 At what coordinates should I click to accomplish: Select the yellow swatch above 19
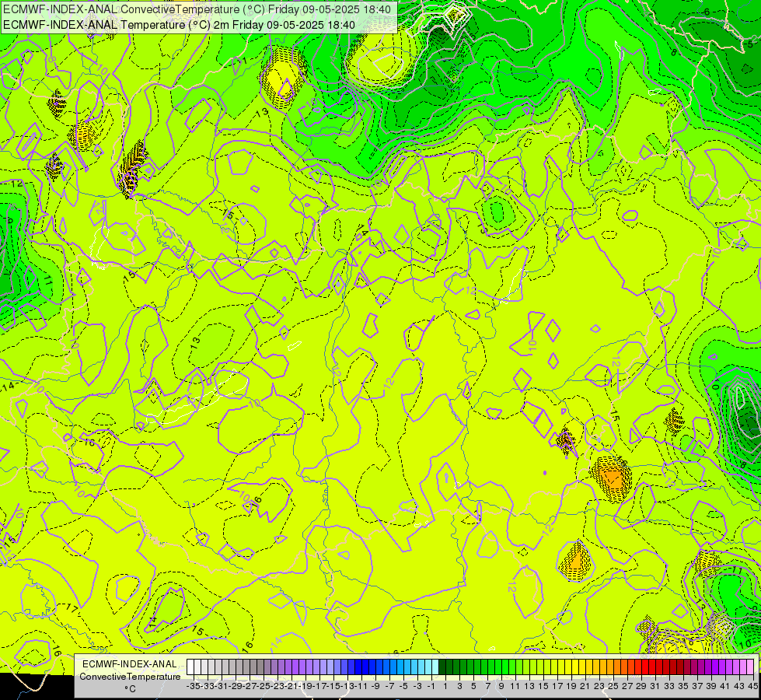pyautogui.click(x=568, y=667)
